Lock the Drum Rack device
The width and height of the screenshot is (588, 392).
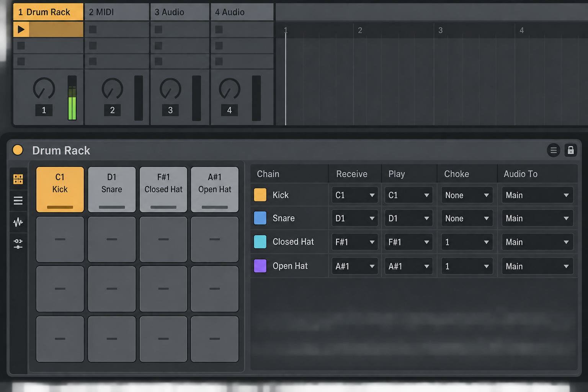pos(570,150)
